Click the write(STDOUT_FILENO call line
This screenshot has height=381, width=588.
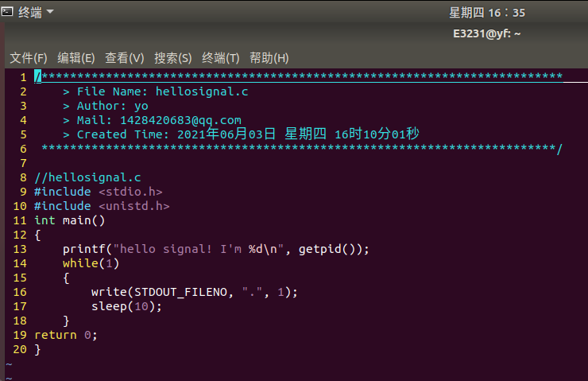click(x=194, y=292)
